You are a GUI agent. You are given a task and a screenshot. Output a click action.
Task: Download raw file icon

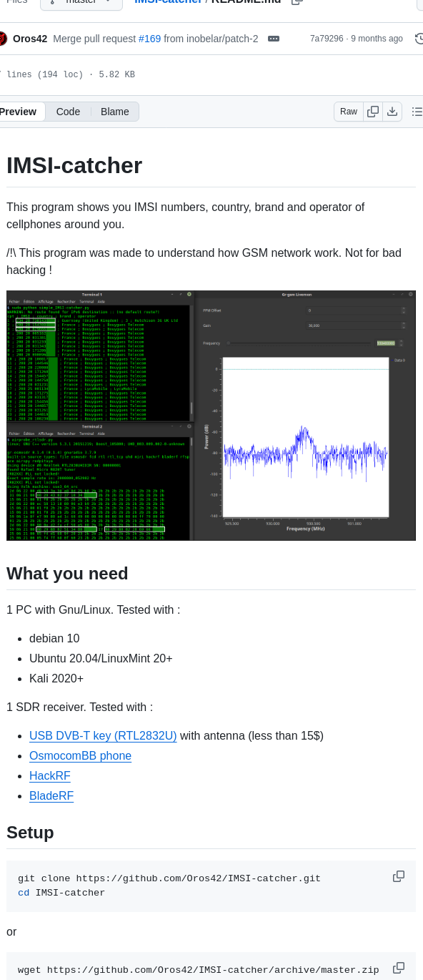pos(392,112)
